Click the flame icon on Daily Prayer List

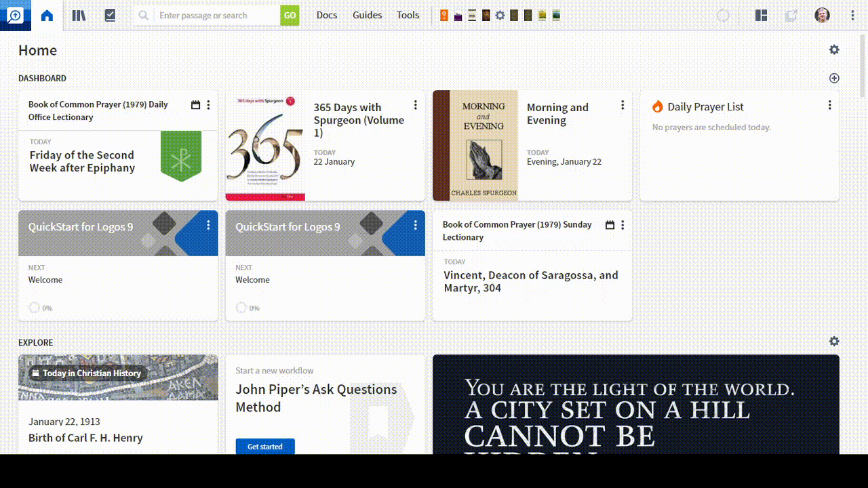(x=657, y=106)
